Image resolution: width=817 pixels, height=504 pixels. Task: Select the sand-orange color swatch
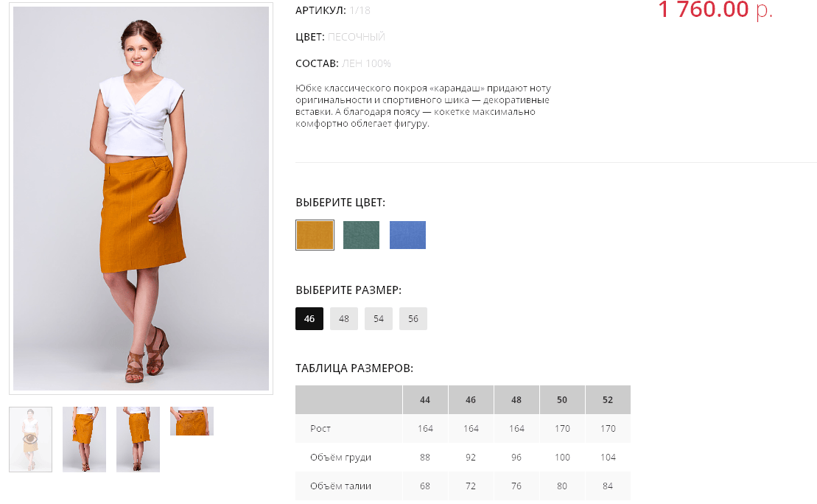tap(315, 235)
